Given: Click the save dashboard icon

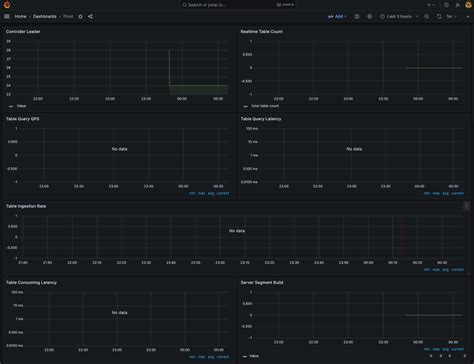Looking at the screenshot, I should pyautogui.click(x=357, y=16).
